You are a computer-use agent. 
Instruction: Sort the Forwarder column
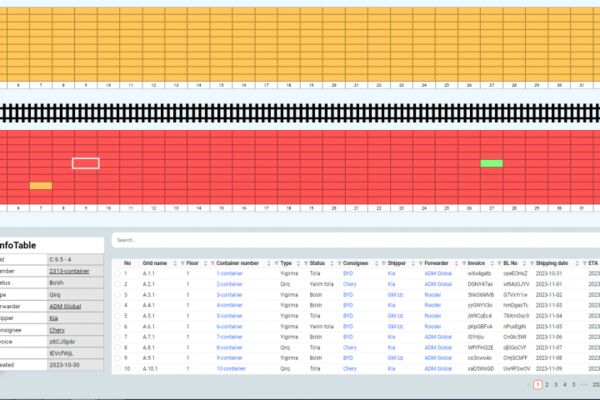pos(456,263)
